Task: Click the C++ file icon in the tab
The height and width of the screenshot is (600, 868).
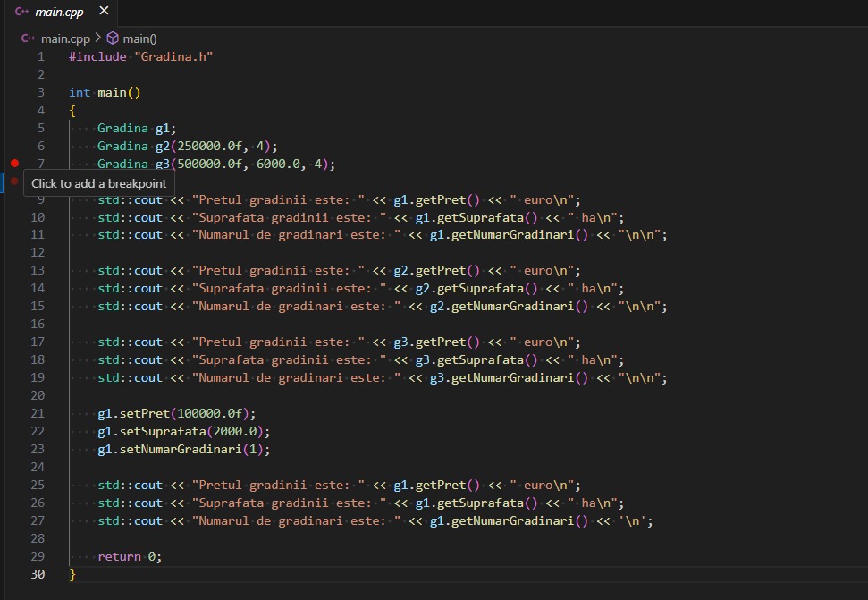Action: point(22,12)
